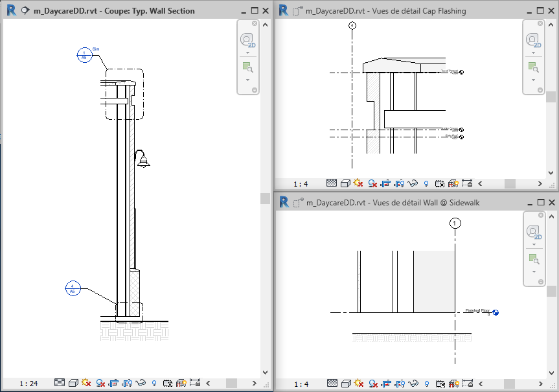Show crop region in Typ. Wall Section view
The height and width of the screenshot is (392, 559).
pyautogui.click(x=127, y=383)
